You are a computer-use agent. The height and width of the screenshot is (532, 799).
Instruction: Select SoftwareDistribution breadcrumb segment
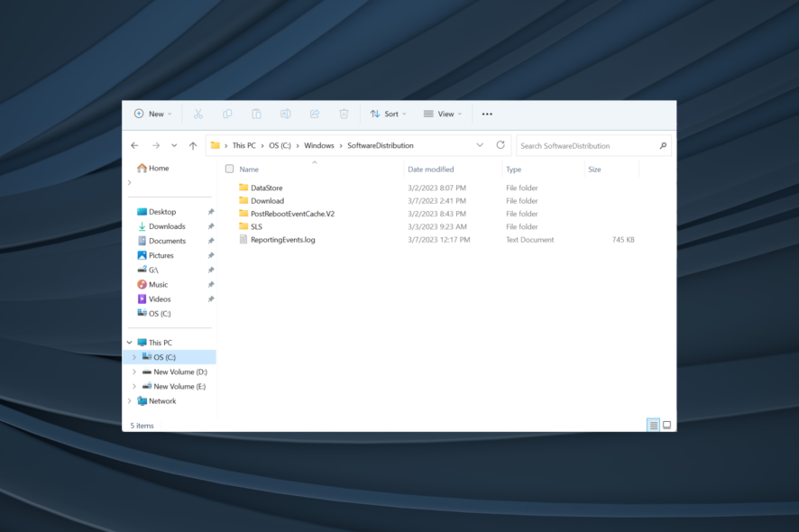pos(381,146)
